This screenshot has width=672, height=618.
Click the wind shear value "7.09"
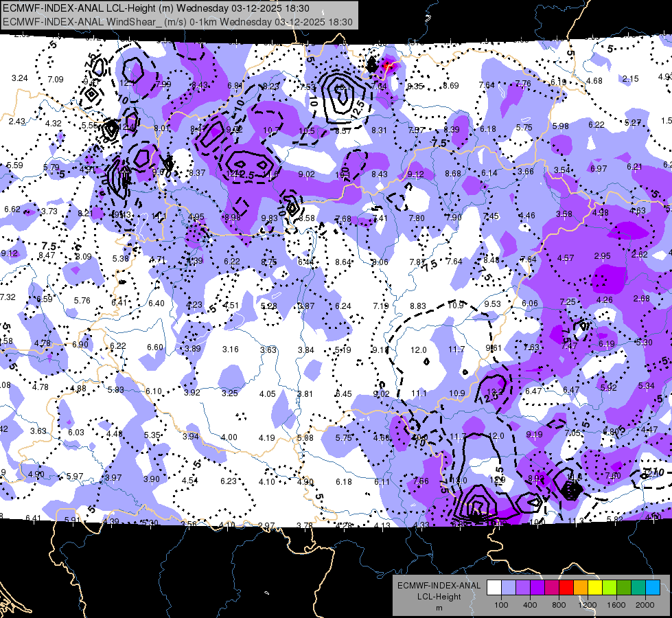coord(56,80)
